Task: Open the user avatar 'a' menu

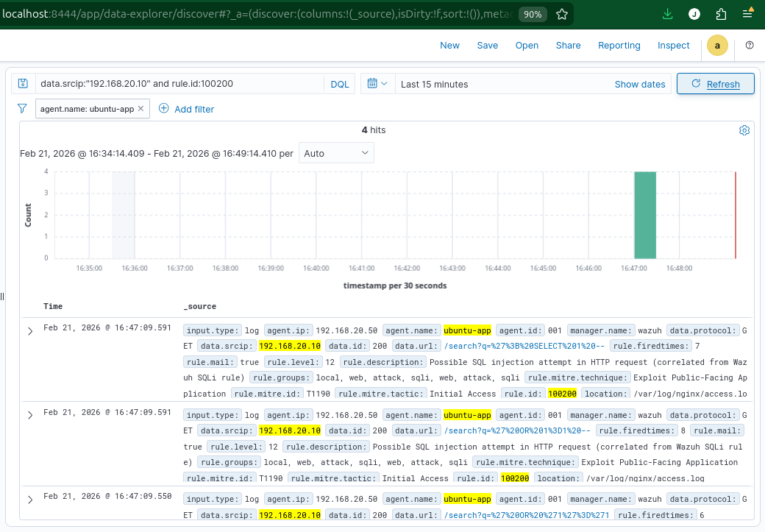Action: 717,46
